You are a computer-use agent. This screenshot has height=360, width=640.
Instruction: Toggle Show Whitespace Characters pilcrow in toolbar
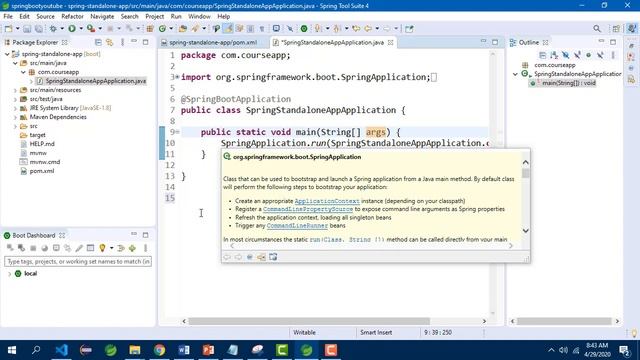tap(262, 29)
